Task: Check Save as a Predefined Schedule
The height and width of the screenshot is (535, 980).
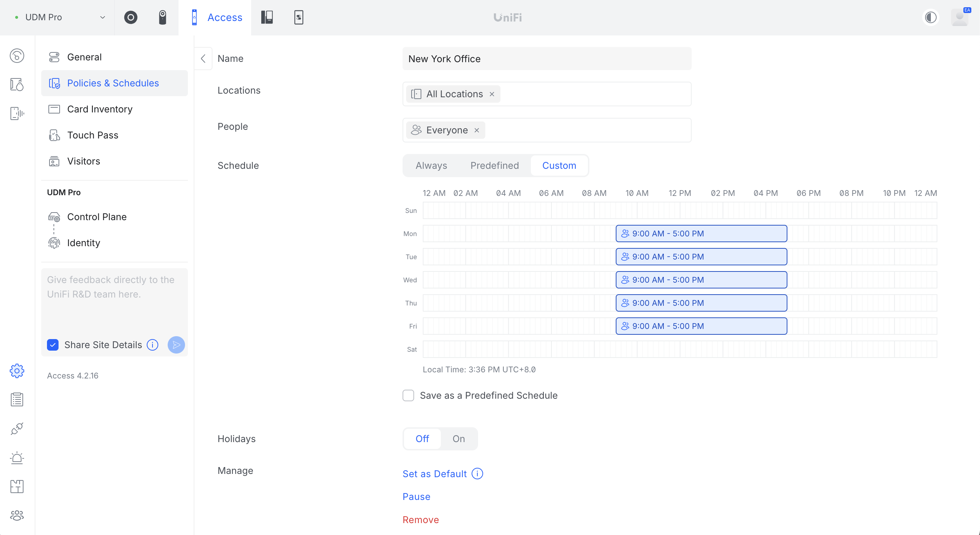Action: click(x=408, y=395)
